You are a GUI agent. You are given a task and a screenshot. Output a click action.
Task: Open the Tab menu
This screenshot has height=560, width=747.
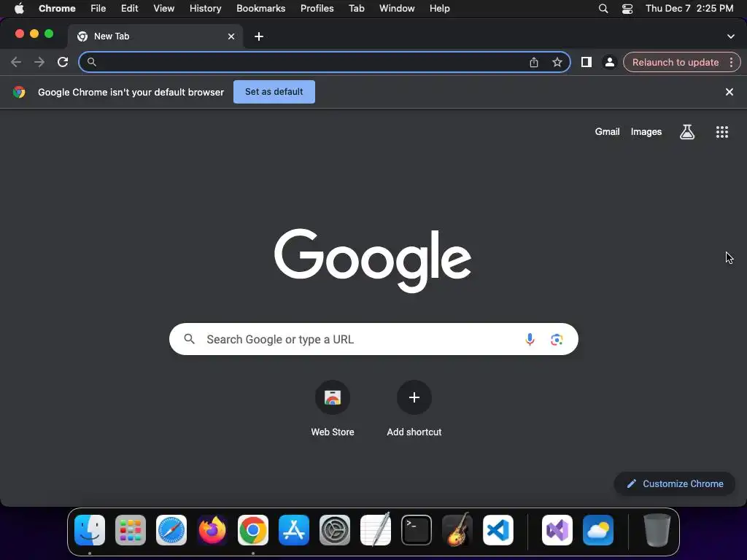[x=356, y=9]
